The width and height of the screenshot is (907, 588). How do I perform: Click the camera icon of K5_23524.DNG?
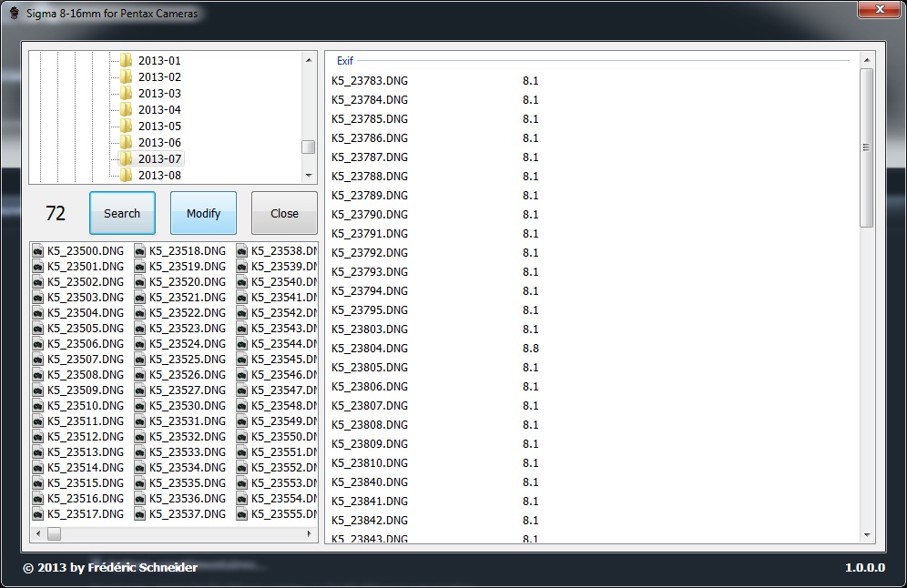click(x=140, y=343)
